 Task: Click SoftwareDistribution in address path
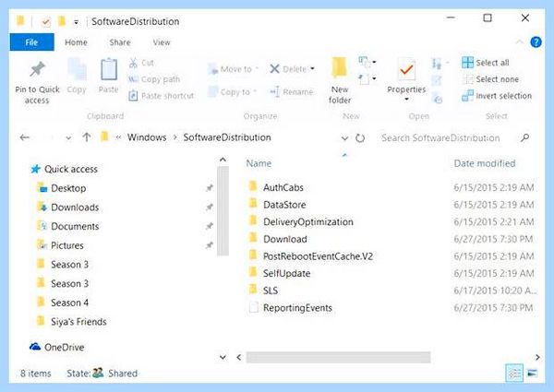coord(227,137)
